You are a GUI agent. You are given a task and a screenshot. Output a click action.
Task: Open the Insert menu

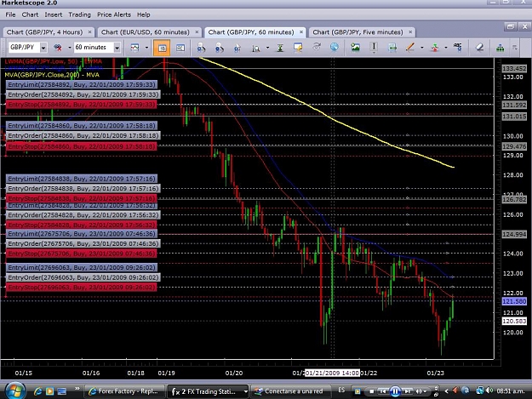54,14
